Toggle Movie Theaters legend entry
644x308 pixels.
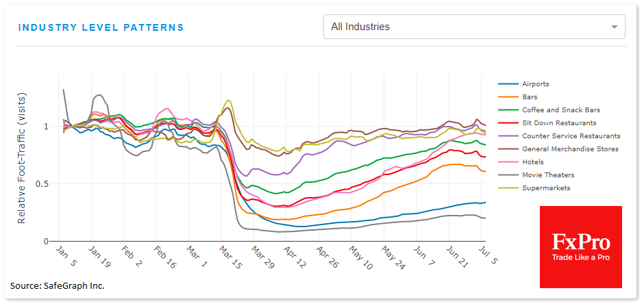coord(548,175)
